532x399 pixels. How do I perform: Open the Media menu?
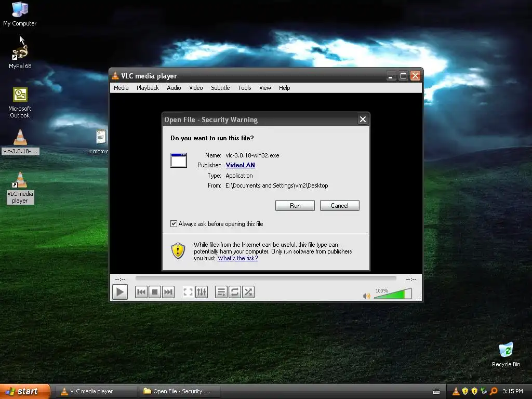point(121,88)
